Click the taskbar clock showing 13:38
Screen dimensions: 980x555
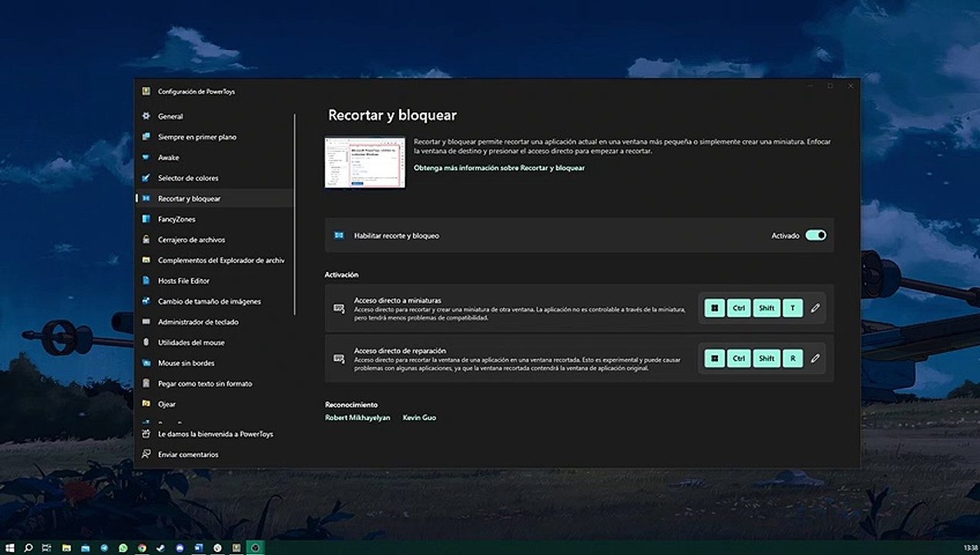click(x=970, y=548)
